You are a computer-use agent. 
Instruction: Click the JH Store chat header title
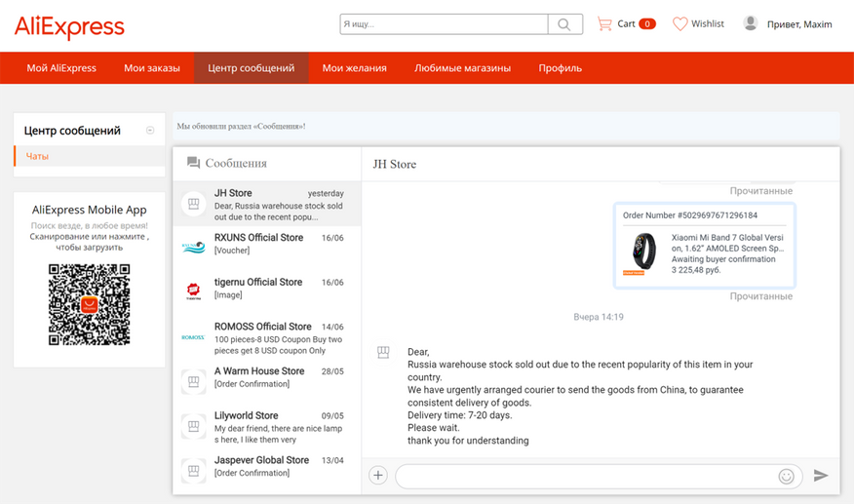pyautogui.click(x=394, y=164)
